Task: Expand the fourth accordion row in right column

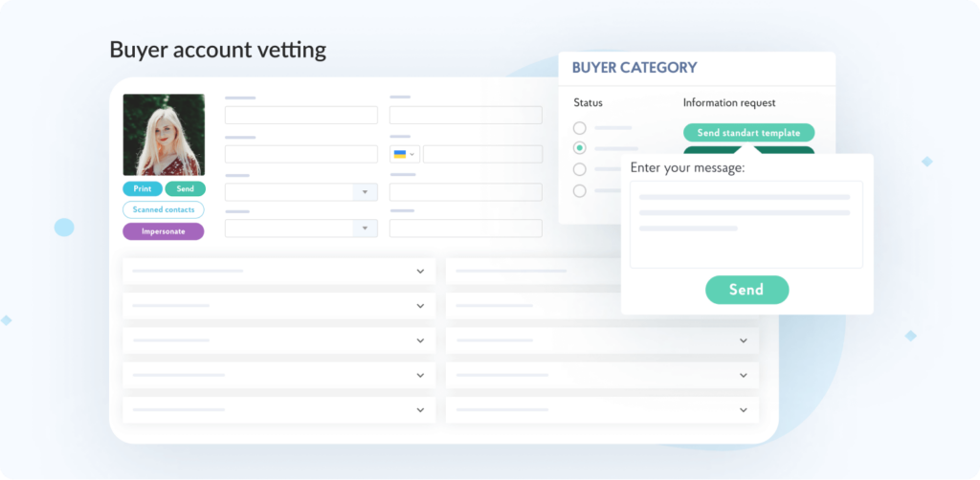Action: click(603, 375)
